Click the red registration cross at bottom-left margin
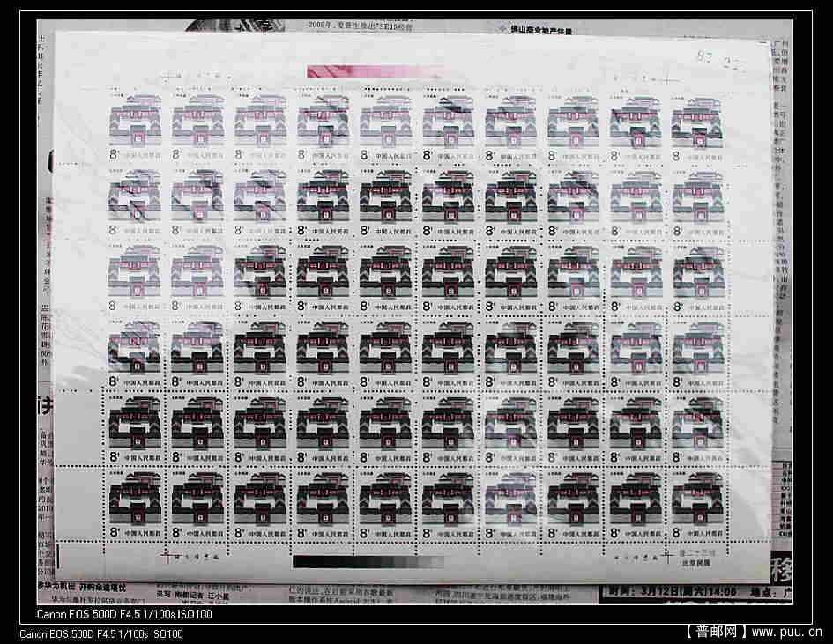Screen dimensions: 833x644 point(163,557)
